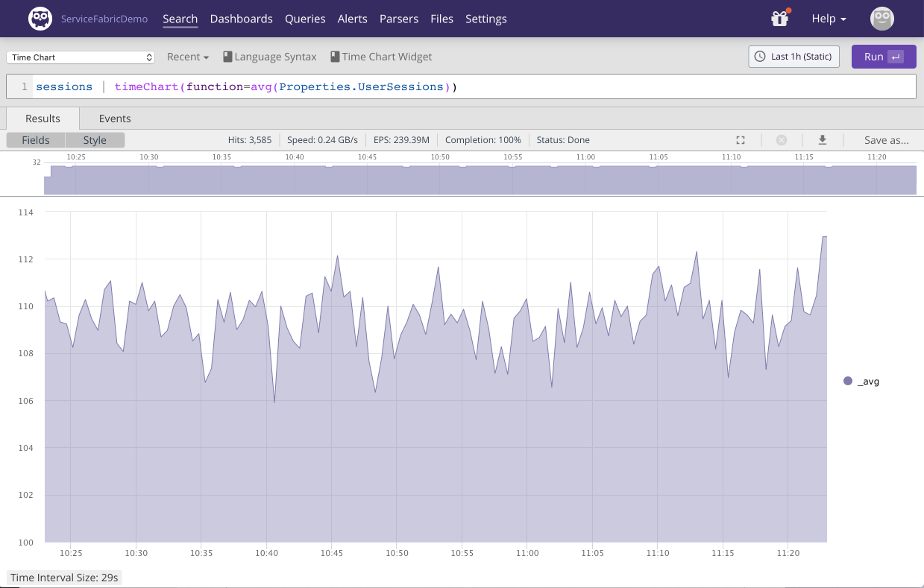Toggle the Fields panel
Image resolution: width=924 pixels, height=588 pixels.
pyautogui.click(x=36, y=140)
